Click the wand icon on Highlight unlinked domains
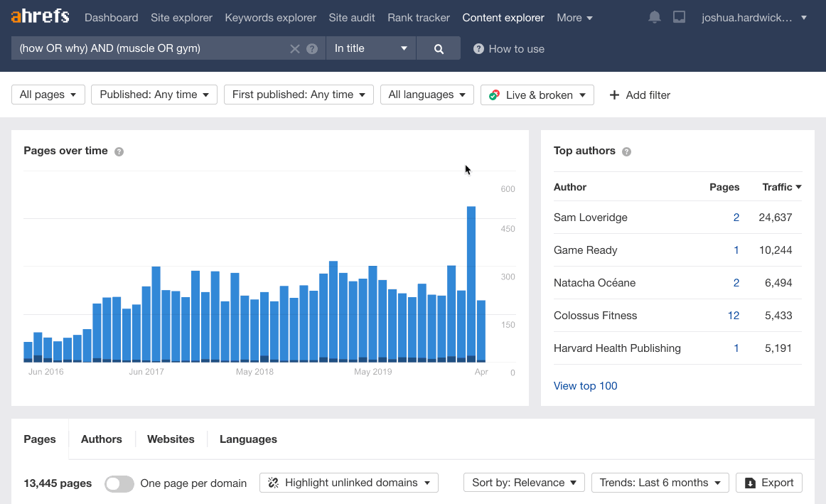Screen dimensions: 826x504 click(272, 483)
